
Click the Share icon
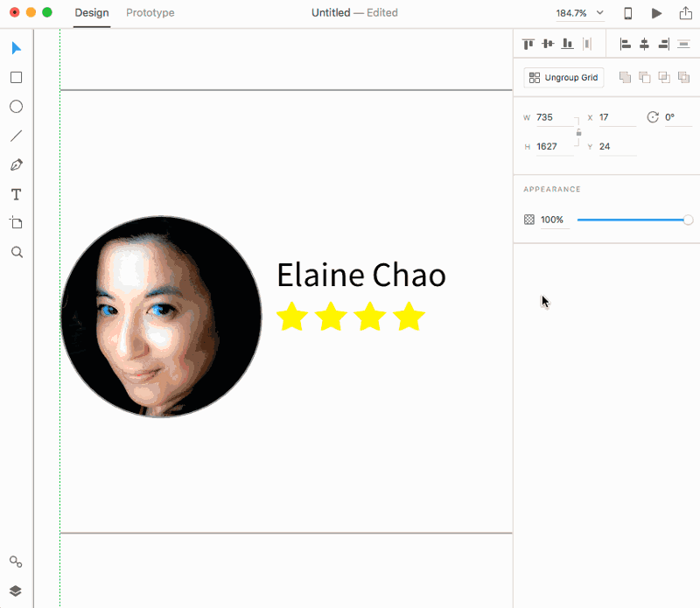coord(685,13)
